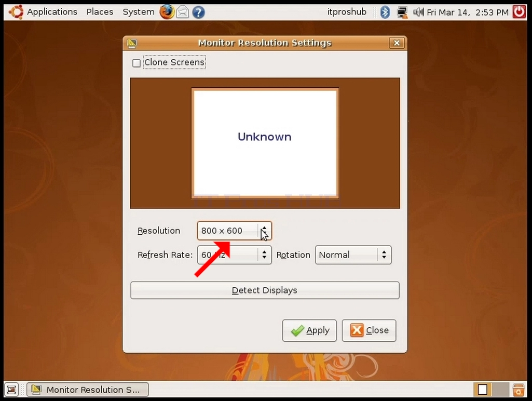The height and width of the screenshot is (401, 532).
Task: Click the Detect Displays button
Action: pos(265,290)
